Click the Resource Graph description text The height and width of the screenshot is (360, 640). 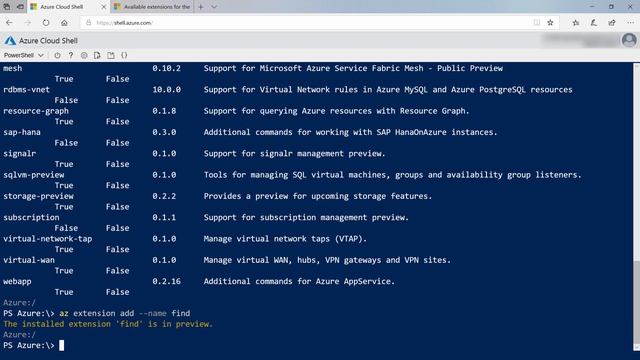tap(337, 111)
